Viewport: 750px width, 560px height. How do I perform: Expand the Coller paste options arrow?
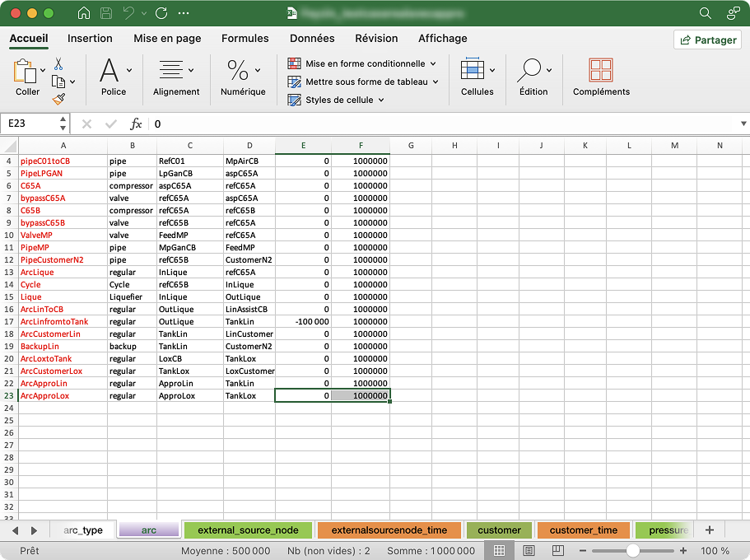(43, 70)
